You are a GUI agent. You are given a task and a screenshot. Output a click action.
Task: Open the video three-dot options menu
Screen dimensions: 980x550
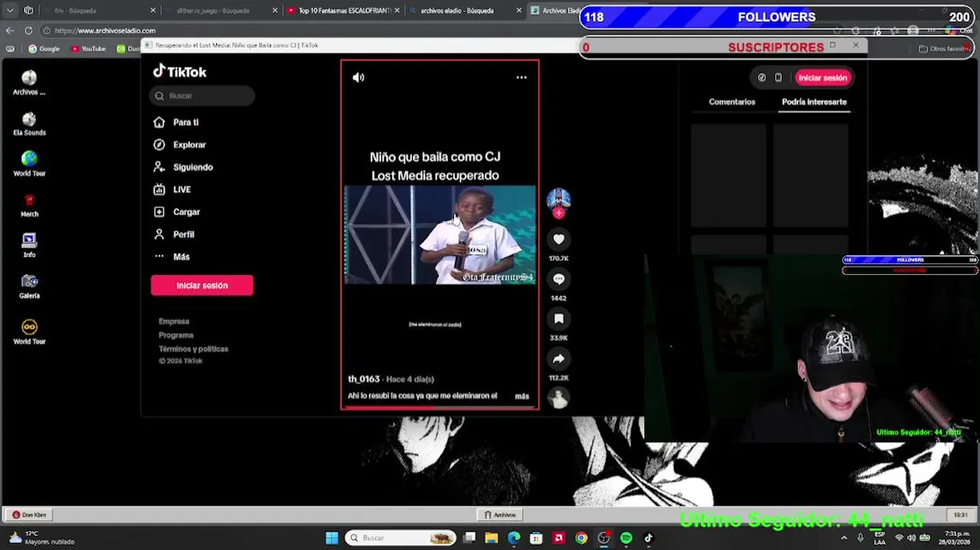[521, 77]
